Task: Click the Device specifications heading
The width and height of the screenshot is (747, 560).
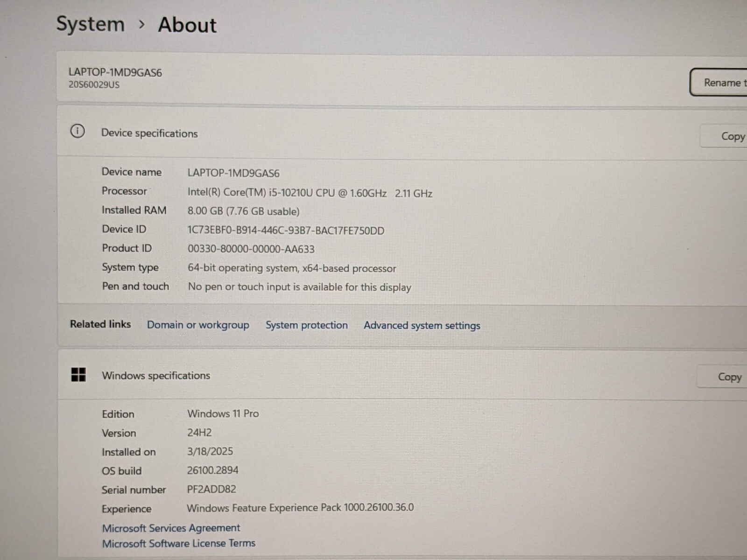Action: [149, 133]
